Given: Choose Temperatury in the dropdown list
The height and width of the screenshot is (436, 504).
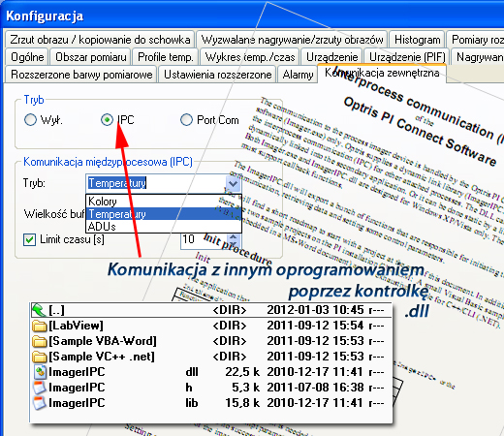Looking at the screenshot, I should 164,214.
